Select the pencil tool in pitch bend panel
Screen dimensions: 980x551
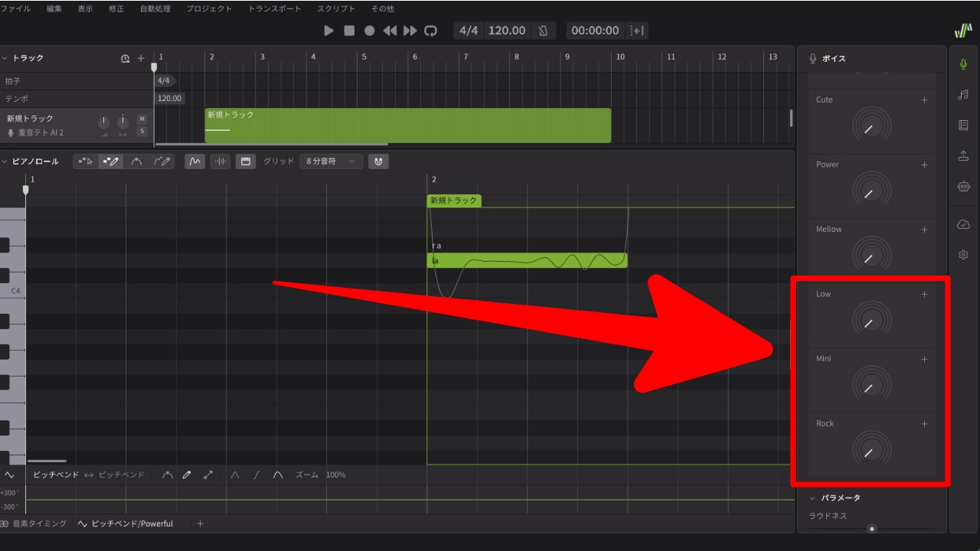tap(187, 475)
